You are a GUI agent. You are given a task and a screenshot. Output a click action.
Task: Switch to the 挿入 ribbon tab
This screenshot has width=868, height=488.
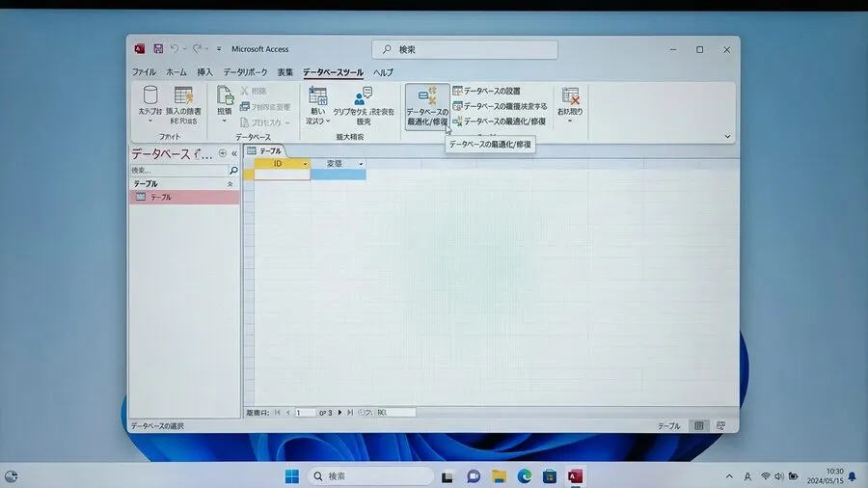(204, 72)
